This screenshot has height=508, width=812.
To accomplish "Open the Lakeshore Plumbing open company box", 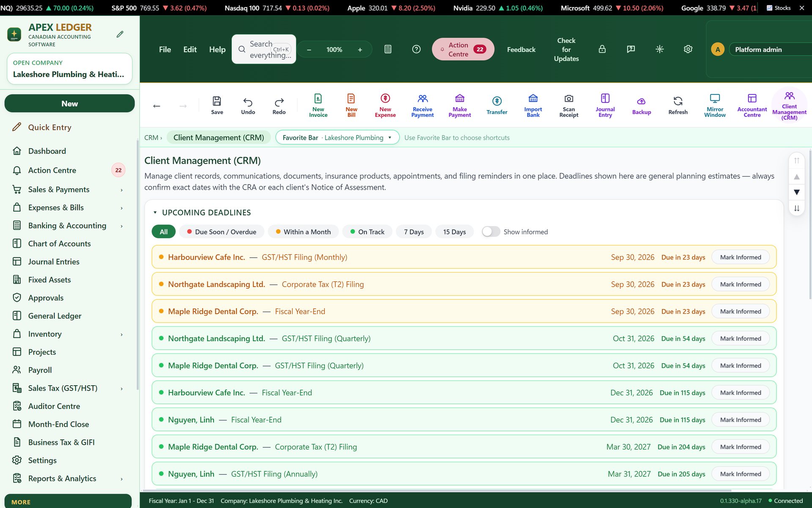I will (x=69, y=69).
